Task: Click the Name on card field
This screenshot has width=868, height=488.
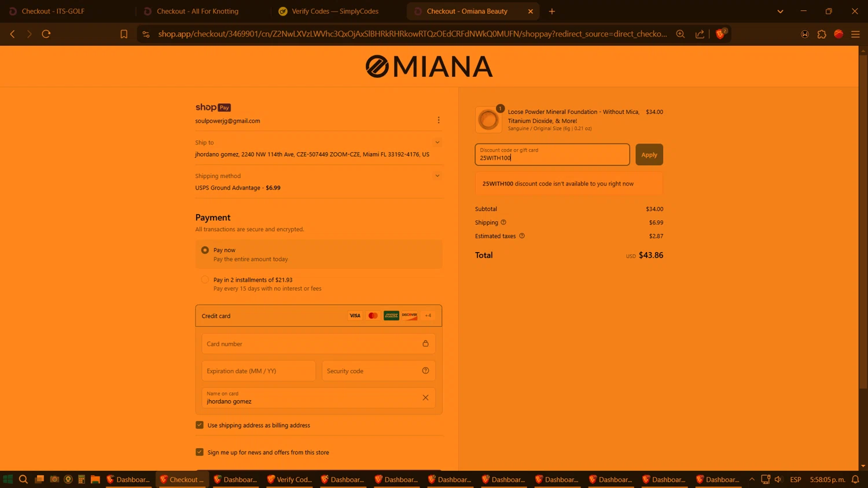Action: 319,397
